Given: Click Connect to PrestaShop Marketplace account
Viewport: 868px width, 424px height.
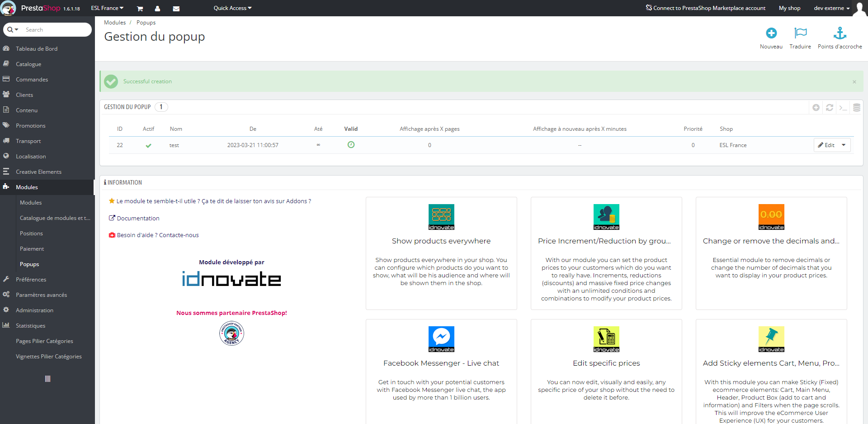Looking at the screenshot, I should click(x=705, y=8).
